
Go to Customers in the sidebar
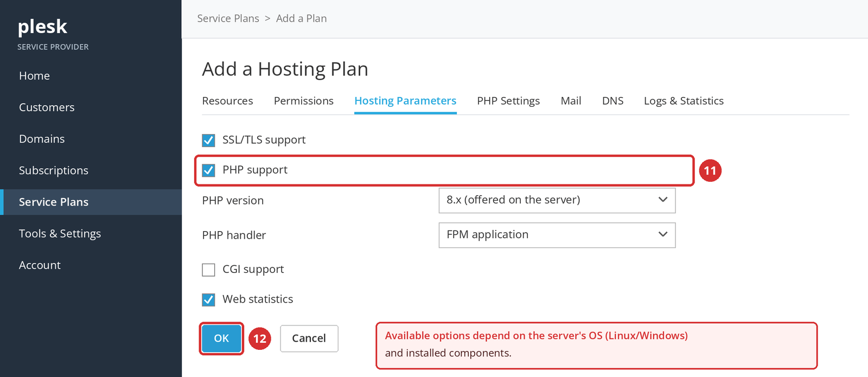pos(47,107)
